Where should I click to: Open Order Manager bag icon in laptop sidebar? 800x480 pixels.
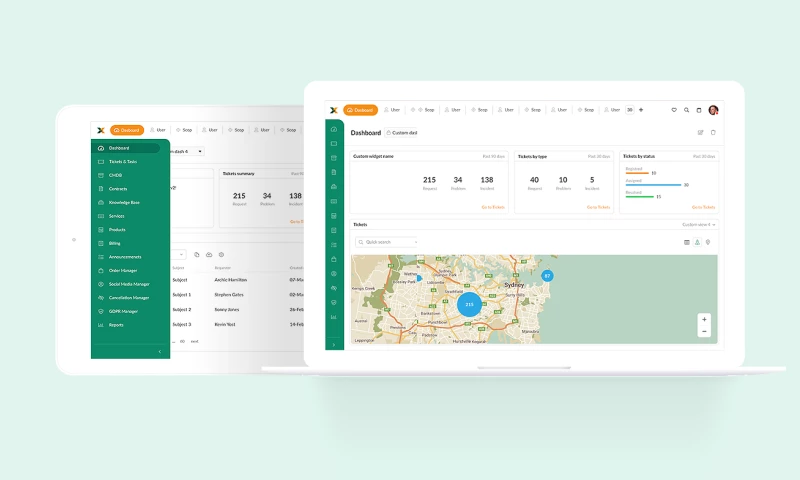(x=334, y=259)
